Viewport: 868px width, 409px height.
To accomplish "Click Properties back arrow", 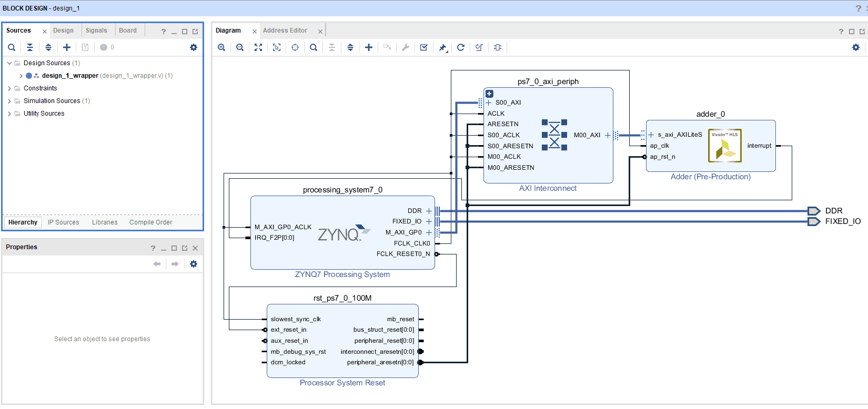I will (x=157, y=264).
